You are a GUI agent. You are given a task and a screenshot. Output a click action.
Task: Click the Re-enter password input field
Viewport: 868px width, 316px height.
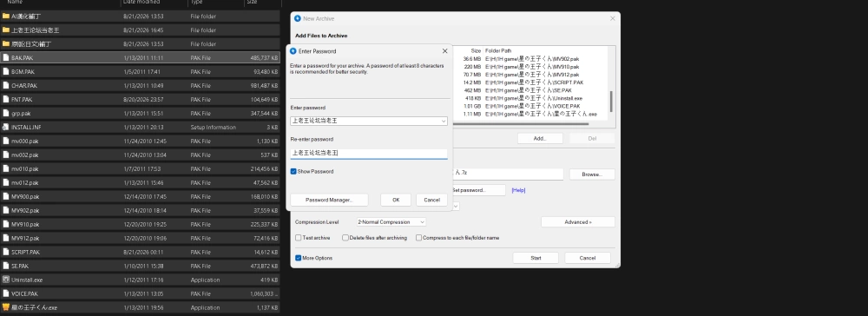(x=369, y=153)
